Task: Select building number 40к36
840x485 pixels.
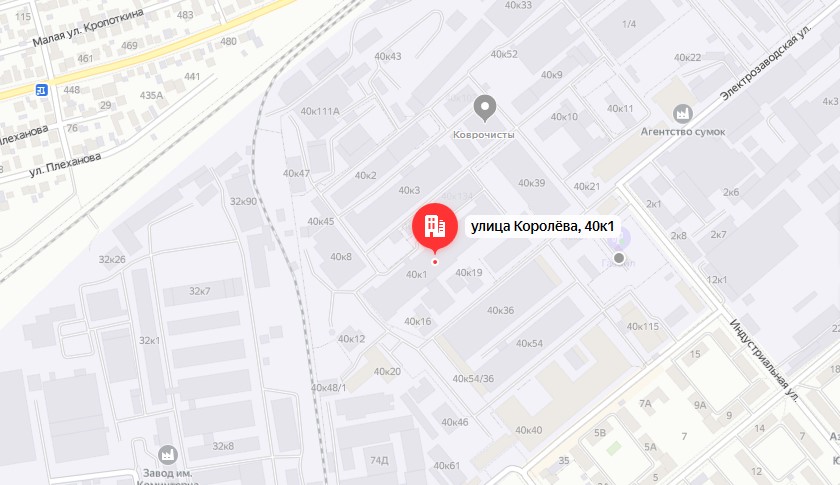Action: tap(500, 310)
